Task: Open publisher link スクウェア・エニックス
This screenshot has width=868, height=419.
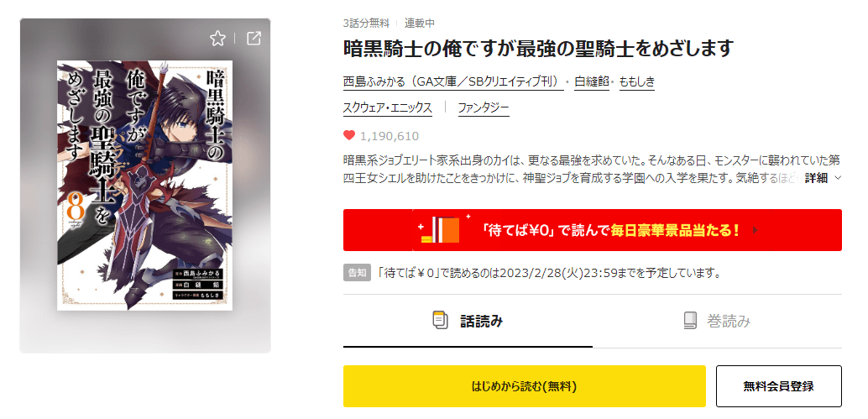Action: (x=388, y=108)
